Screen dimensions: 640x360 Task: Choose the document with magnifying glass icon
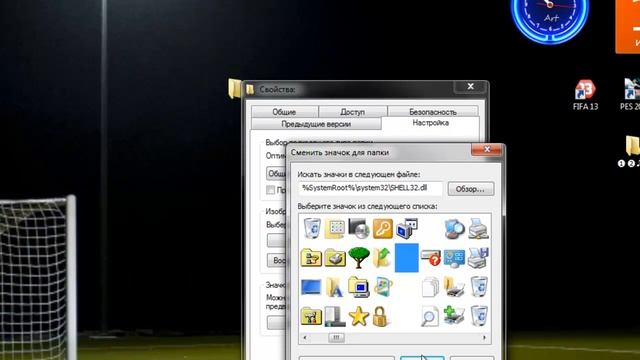430,316
